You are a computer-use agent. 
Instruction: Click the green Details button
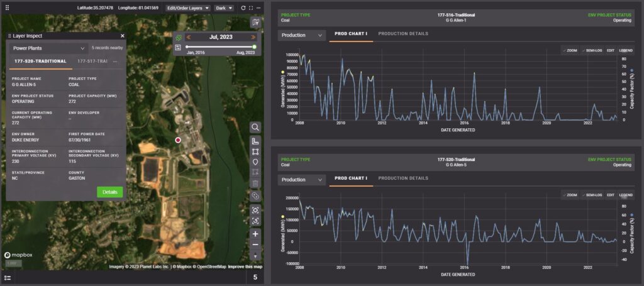point(110,192)
